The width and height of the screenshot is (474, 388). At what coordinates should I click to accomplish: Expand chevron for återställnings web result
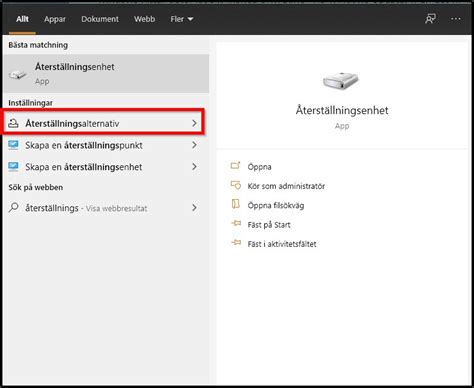[x=194, y=208]
